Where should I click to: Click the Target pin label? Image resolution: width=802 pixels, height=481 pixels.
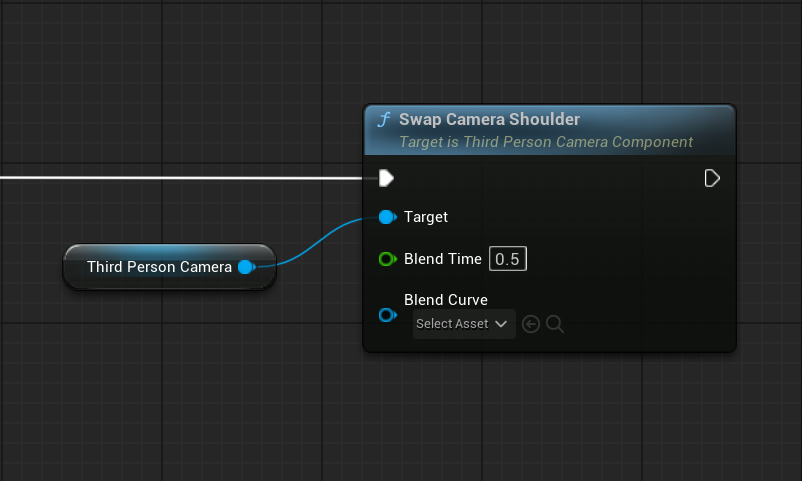click(426, 217)
